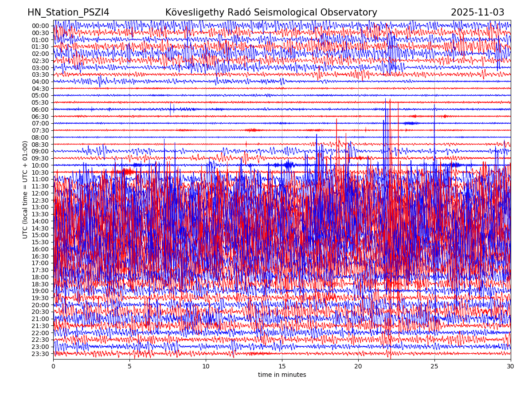This screenshot has width=532, height=399.
Task: Click the vertical UTC local time axis label
Action: (25, 189)
